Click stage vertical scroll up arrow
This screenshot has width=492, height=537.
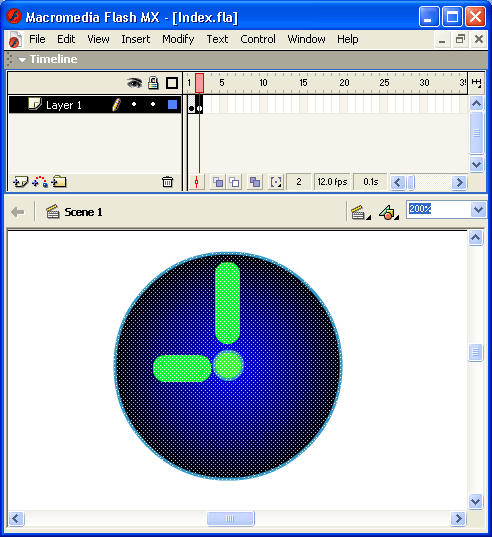pos(476,237)
